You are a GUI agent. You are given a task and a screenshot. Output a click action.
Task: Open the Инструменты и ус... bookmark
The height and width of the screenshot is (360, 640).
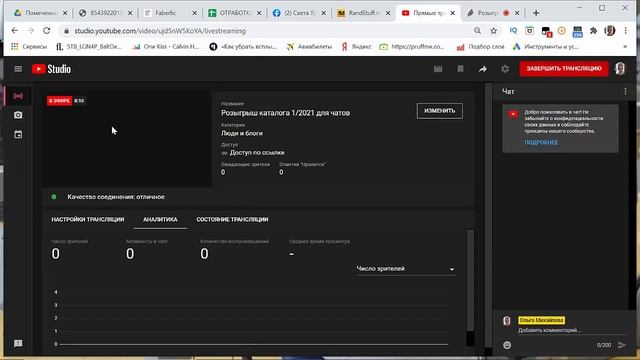pos(546,47)
